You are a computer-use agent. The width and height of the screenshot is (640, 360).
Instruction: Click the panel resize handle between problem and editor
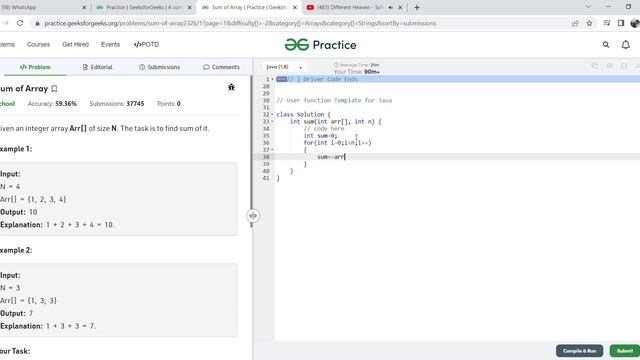point(253,216)
